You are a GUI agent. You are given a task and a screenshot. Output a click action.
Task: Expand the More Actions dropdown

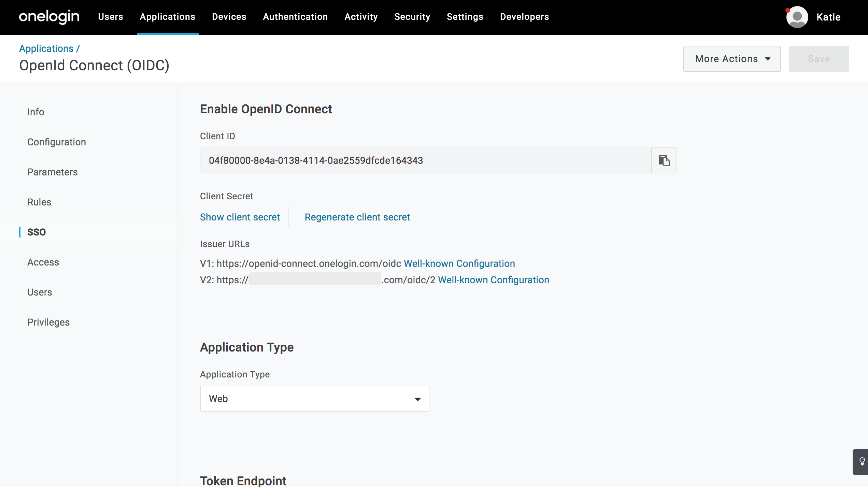732,59
